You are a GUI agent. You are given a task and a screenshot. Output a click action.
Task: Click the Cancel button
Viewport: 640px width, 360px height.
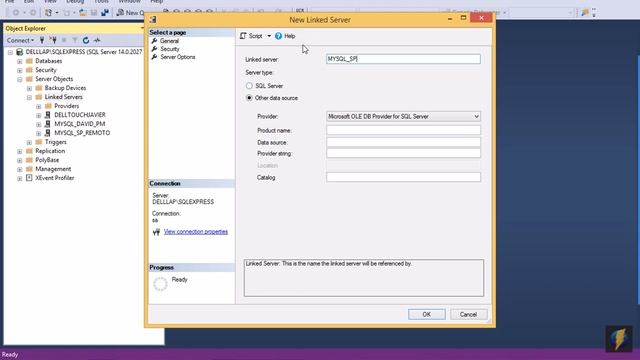pyautogui.click(x=468, y=314)
